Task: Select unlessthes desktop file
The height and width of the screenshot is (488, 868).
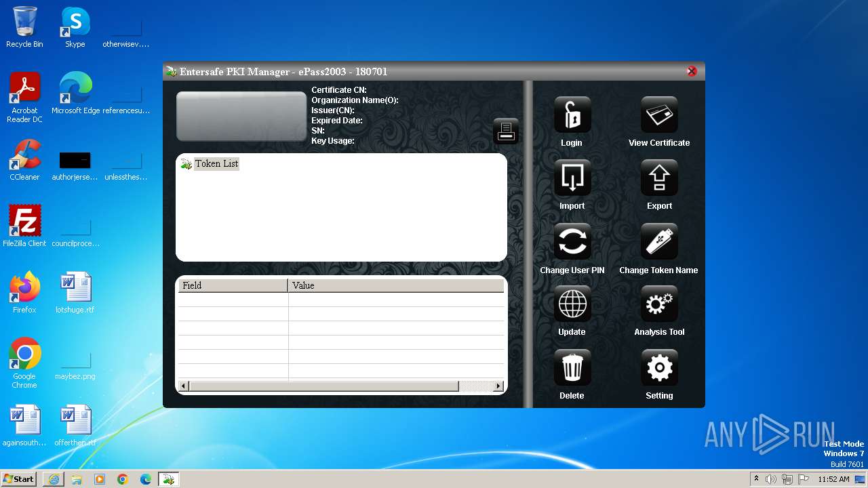Action: 126,167
